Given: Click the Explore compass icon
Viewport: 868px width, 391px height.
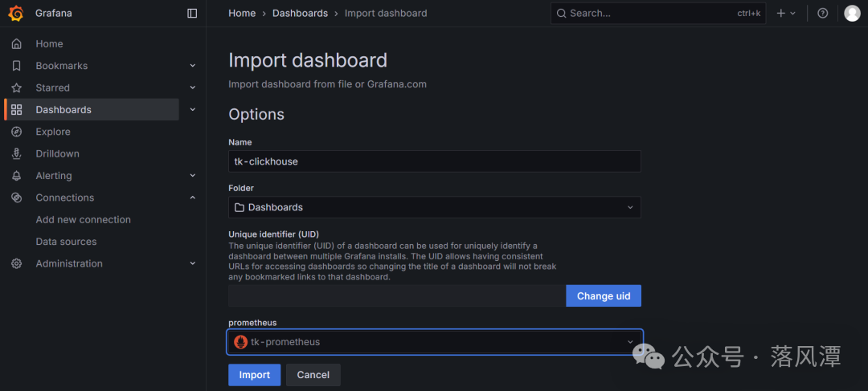Looking at the screenshot, I should coord(17,132).
